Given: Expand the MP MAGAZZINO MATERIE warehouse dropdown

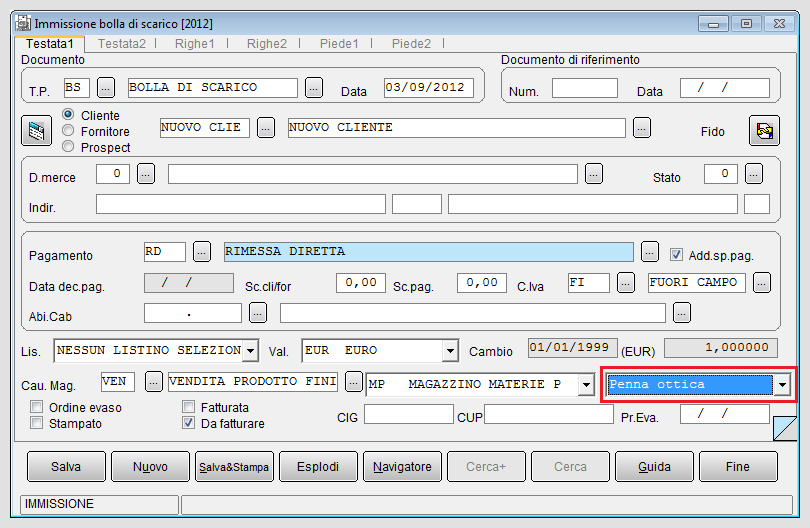Looking at the screenshot, I should point(586,385).
